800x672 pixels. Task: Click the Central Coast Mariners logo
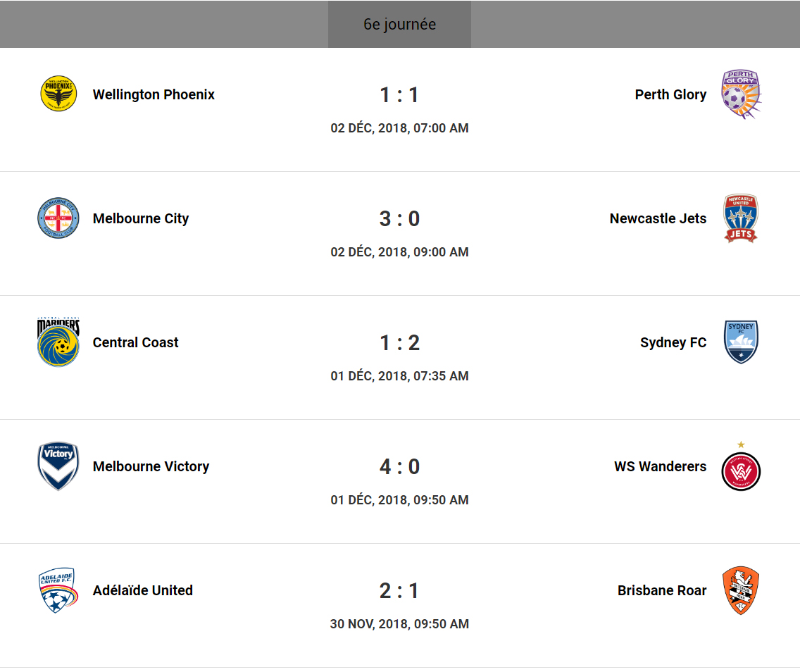pos(58,342)
